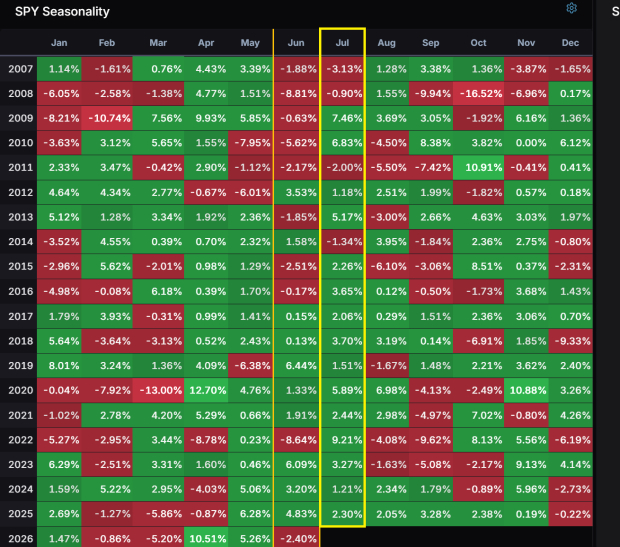The height and width of the screenshot is (547, 620).
Task: Click the -13.00% cell for Mar 2020
Action: pyautogui.click(x=158, y=390)
